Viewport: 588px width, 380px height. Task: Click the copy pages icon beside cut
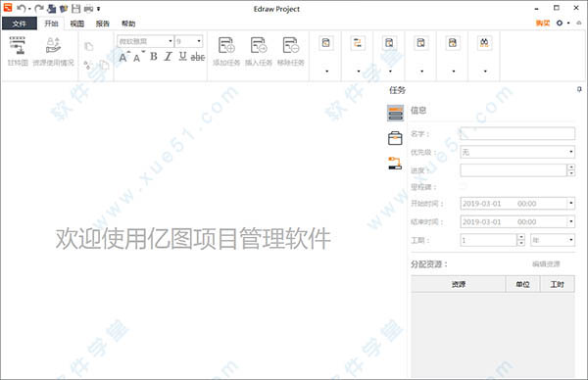click(x=104, y=66)
